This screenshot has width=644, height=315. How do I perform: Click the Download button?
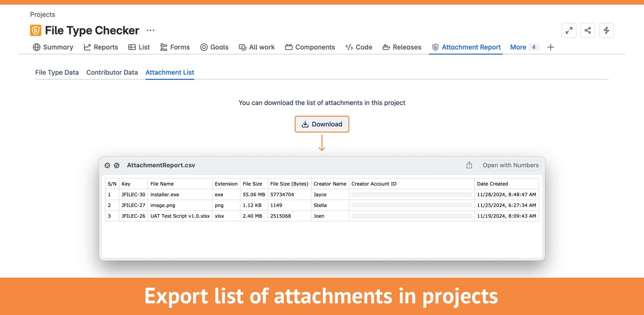[x=322, y=124]
